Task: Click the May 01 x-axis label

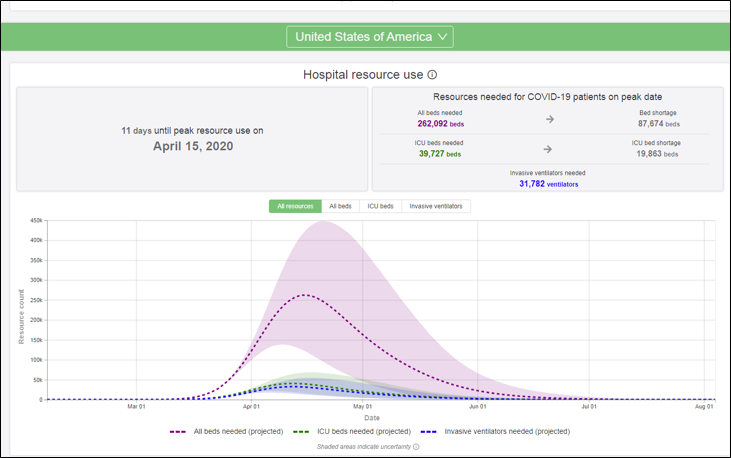Action: [362, 407]
